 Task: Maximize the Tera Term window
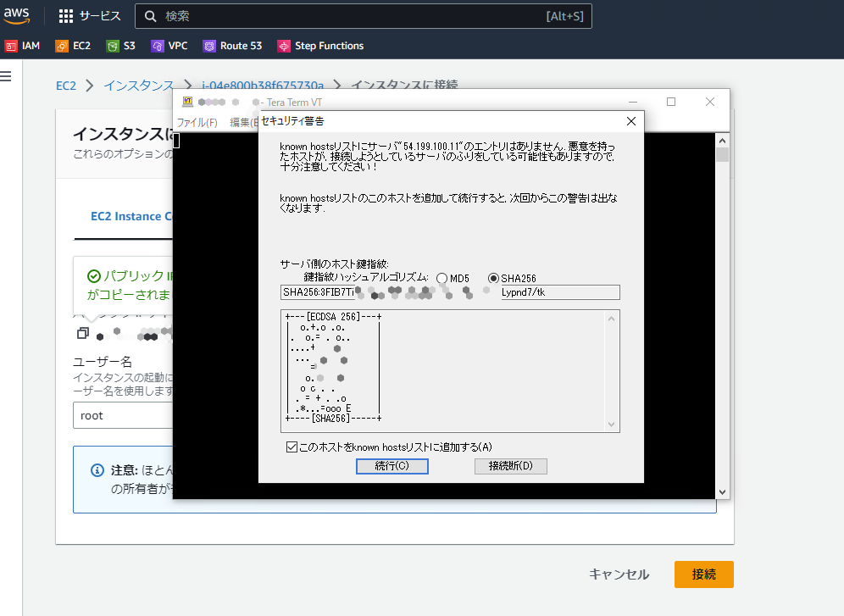tap(671, 102)
